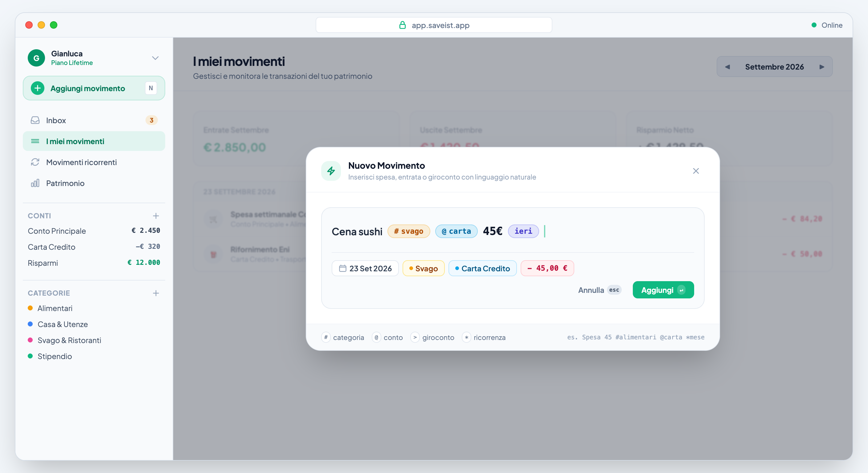This screenshot has width=868, height=473.
Task: Click the Settembre 2026 month label
Action: click(x=774, y=67)
